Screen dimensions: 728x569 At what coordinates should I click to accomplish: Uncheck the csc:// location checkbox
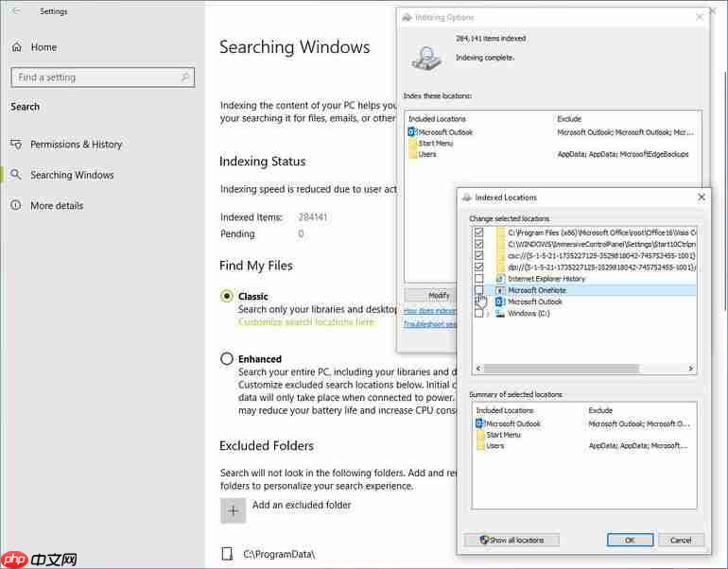(479, 256)
